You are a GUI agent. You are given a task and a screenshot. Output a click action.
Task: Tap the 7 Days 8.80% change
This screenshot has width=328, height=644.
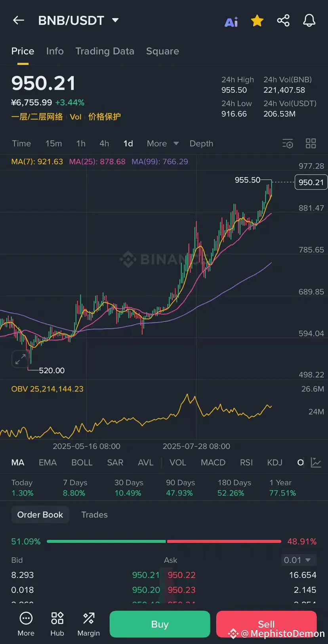[75, 488]
